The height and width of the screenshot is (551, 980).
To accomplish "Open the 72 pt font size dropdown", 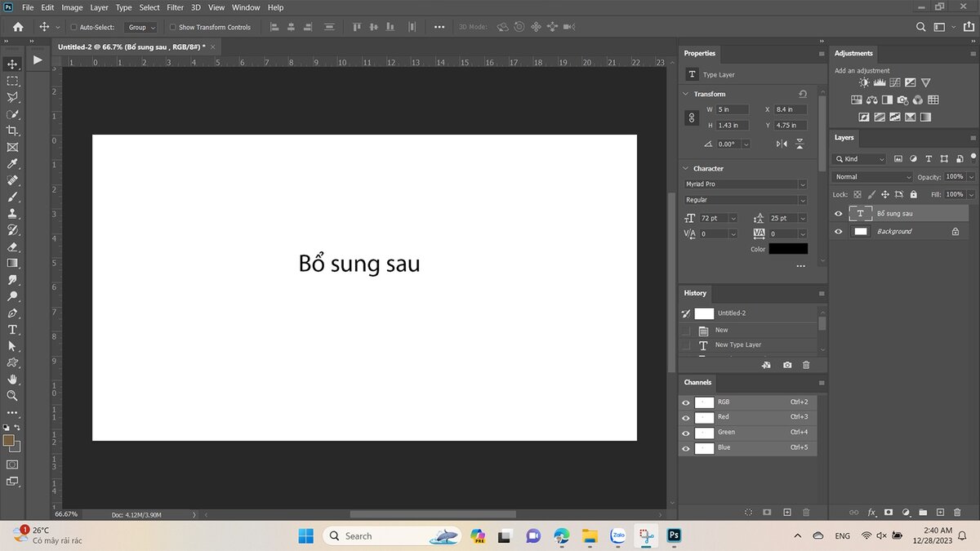I will [733, 218].
